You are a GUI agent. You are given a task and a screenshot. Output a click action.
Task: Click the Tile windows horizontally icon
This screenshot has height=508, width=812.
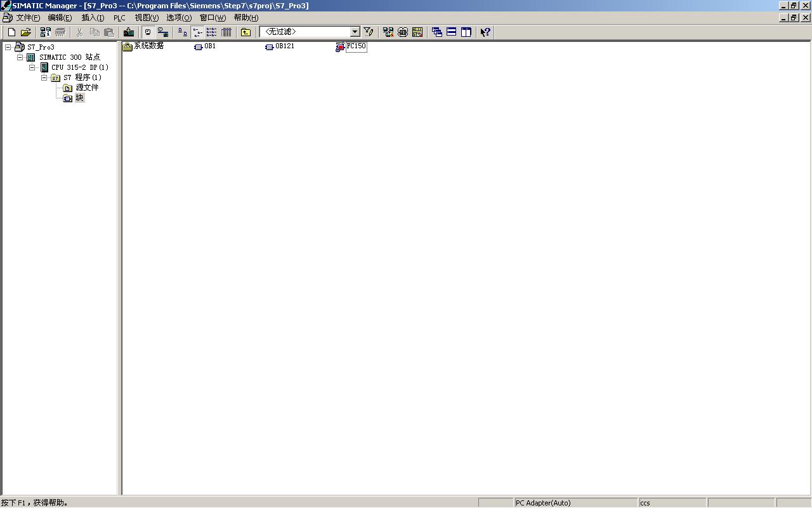[451, 32]
